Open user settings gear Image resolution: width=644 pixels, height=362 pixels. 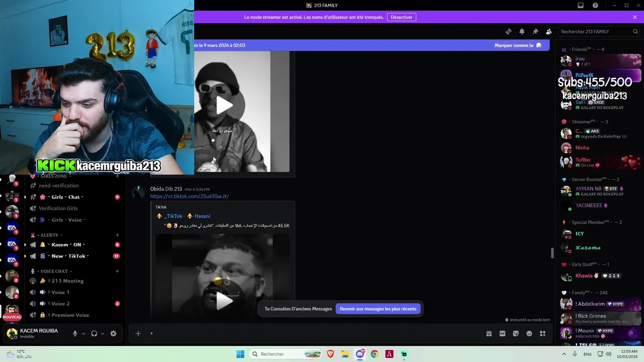pos(113,333)
